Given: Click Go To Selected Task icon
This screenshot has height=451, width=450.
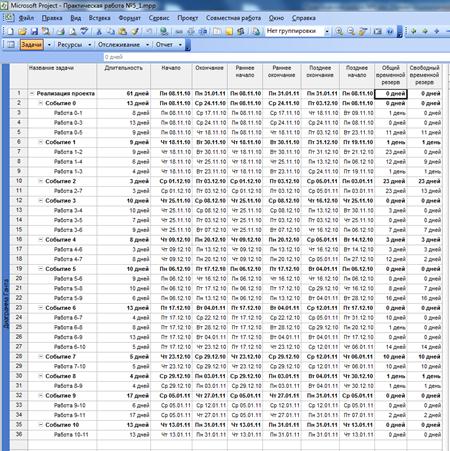Looking at the screenshot, I should [363, 31].
